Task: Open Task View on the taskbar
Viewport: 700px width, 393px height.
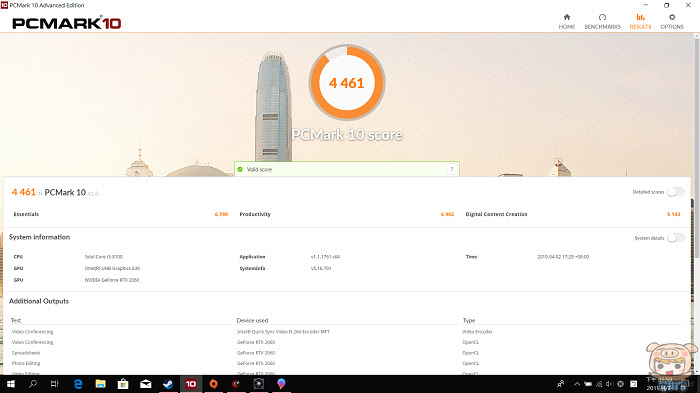Action: 54,384
